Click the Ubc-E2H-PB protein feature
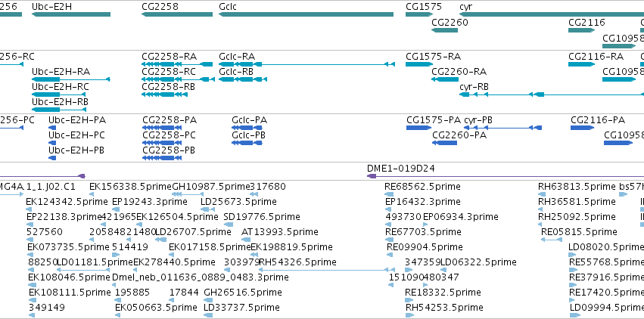Screen dimensions: 644x319 point(52,158)
